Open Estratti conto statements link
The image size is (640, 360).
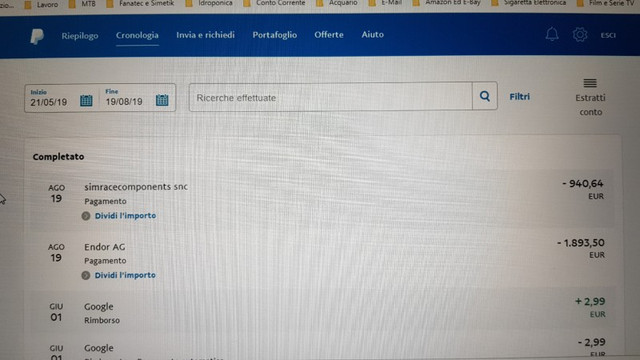coord(590,104)
